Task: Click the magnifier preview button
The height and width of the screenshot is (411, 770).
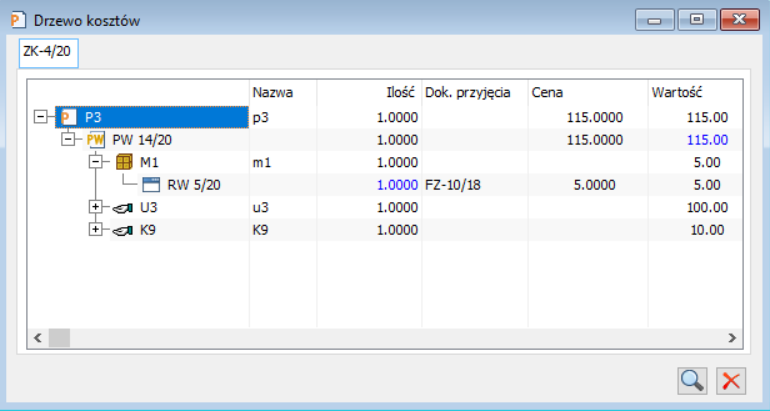Action: 692,381
